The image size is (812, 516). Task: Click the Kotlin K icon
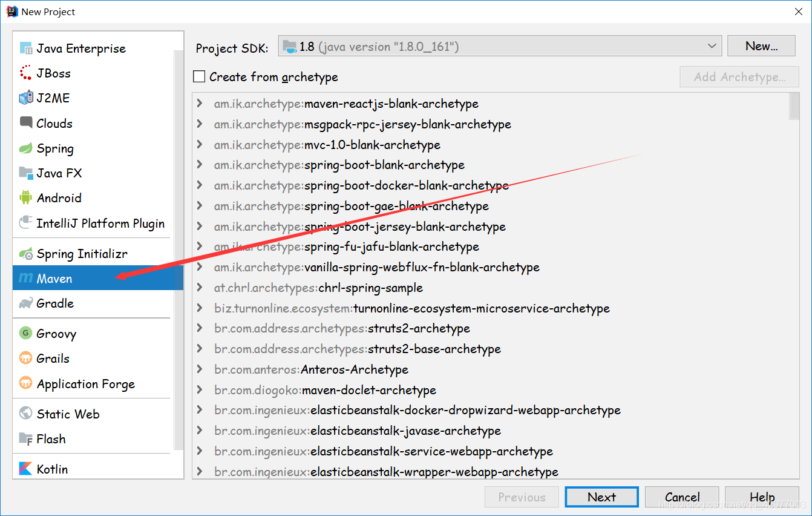[25, 469]
